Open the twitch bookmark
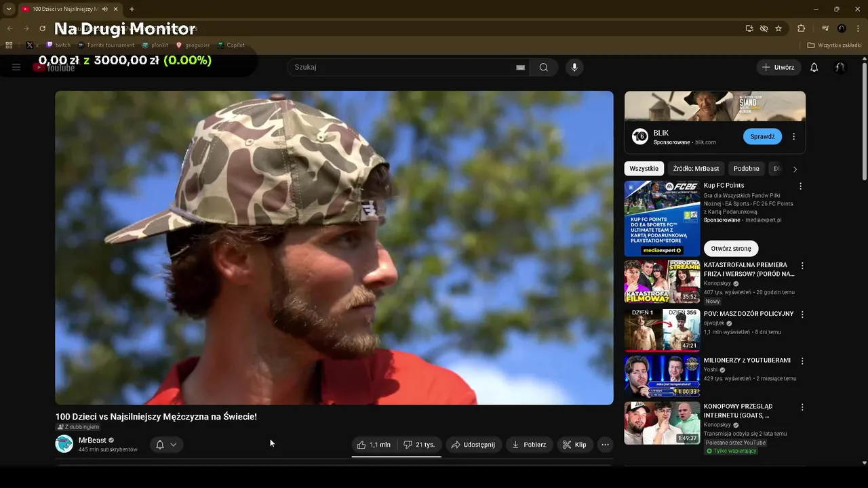Screen dimensions: 868x488 click(58, 45)
